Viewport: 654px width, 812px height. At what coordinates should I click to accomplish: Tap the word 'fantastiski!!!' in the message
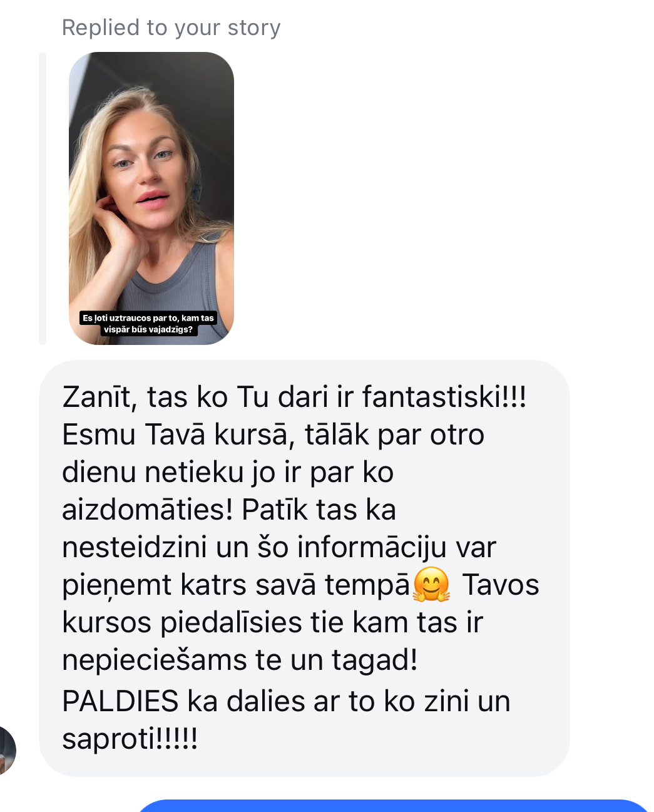pos(444,397)
